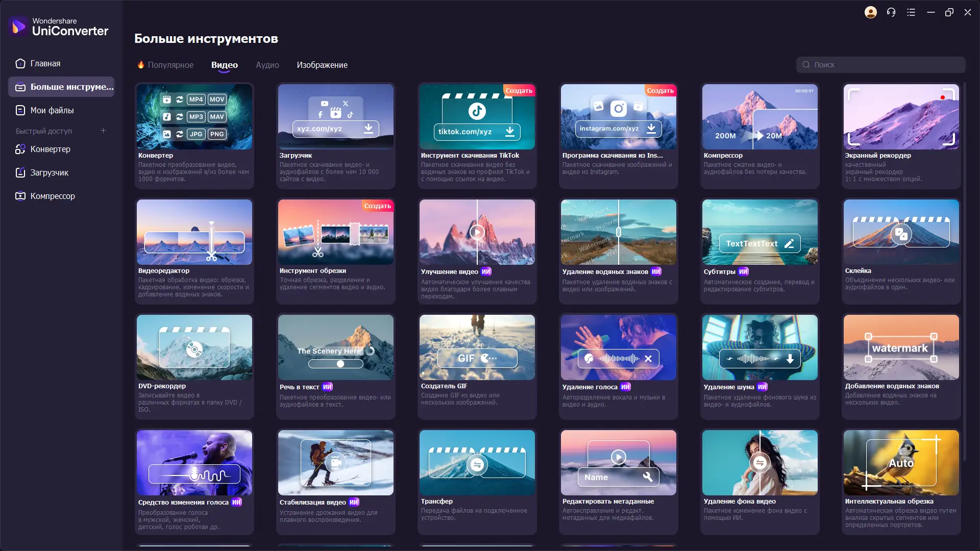Add a tool to Быстрый доступ
980x551 pixels.
[x=103, y=131]
